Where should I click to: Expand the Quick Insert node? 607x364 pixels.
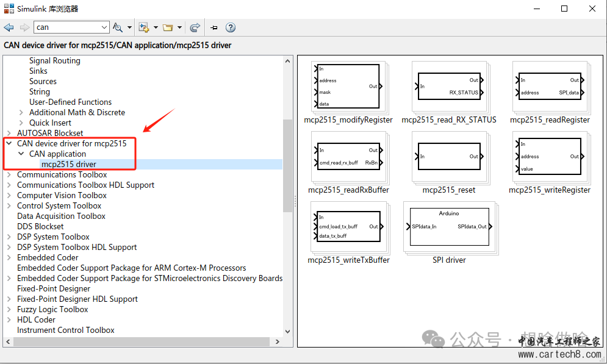(21, 123)
